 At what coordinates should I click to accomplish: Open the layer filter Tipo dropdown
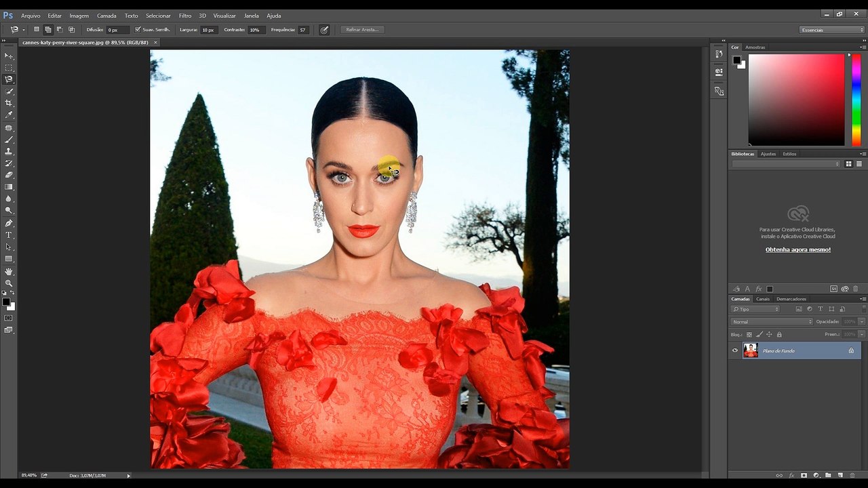pos(755,309)
